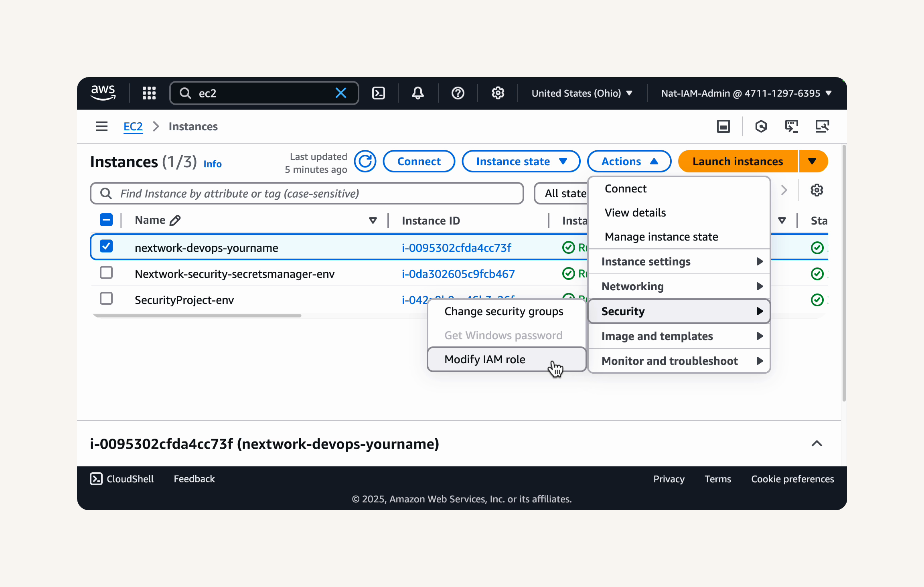This screenshot has width=924, height=587.
Task: Check the SecurityProject-env row checkbox
Action: 106,299
